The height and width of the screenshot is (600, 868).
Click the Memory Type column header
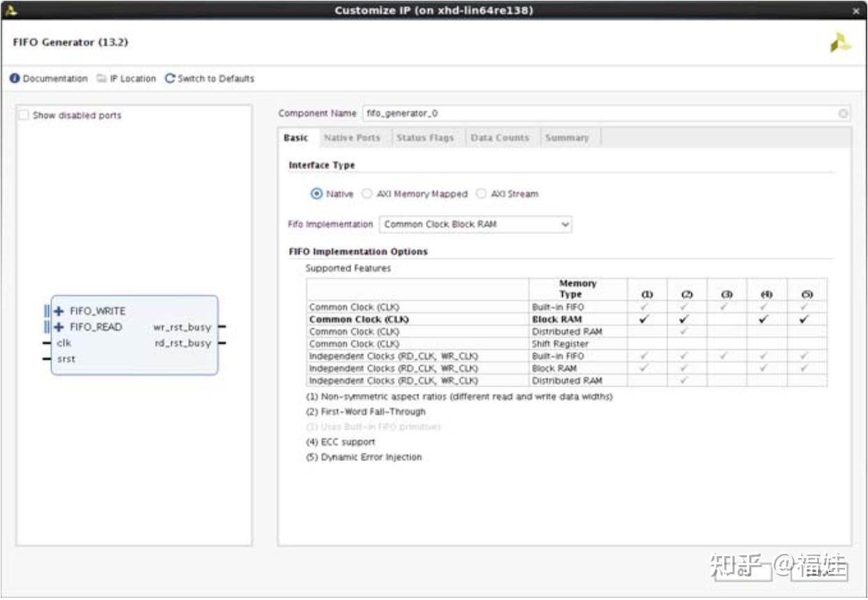click(578, 289)
